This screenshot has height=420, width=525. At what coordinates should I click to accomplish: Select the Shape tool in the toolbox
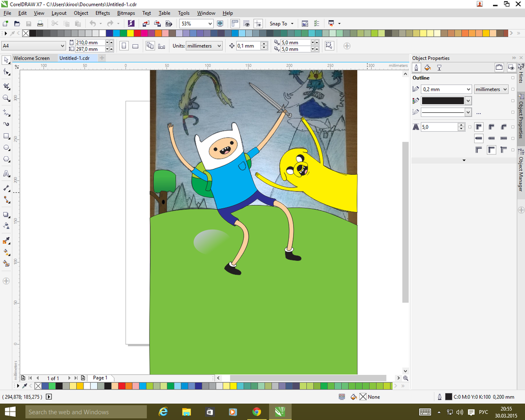(6, 72)
